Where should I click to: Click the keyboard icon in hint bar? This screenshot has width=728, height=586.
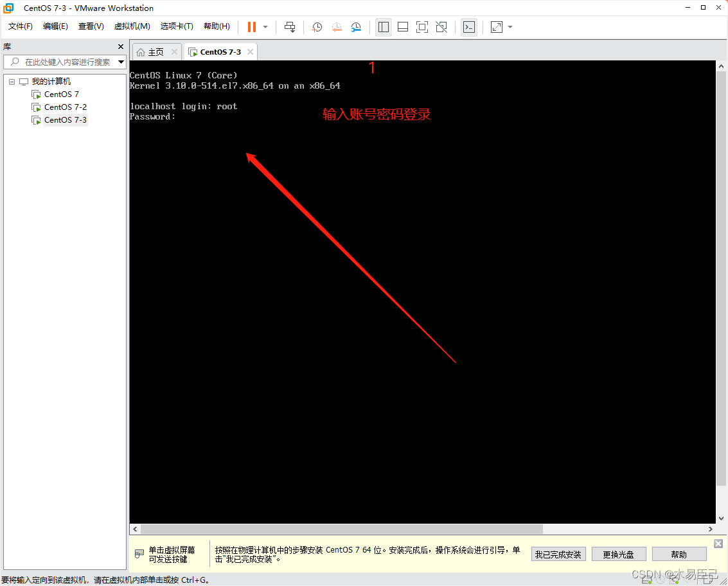pos(139,553)
